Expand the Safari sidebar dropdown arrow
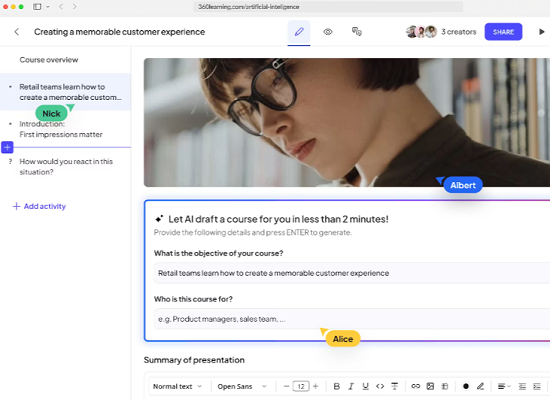 click(x=48, y=7)
